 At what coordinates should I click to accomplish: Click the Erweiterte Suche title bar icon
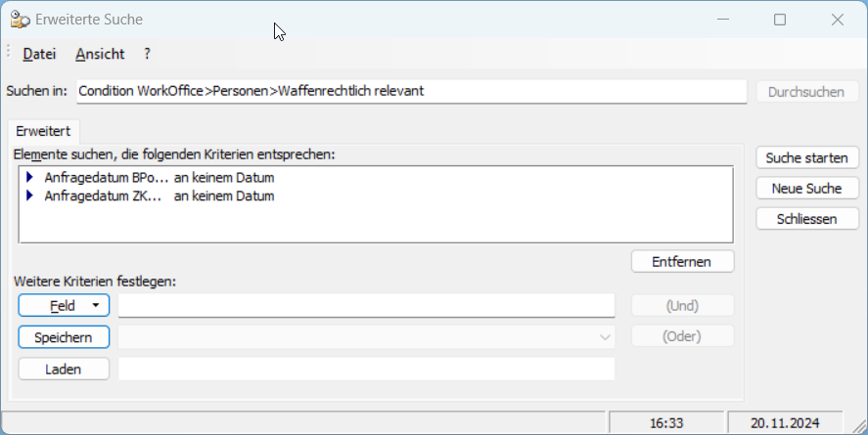coord(19,20)
